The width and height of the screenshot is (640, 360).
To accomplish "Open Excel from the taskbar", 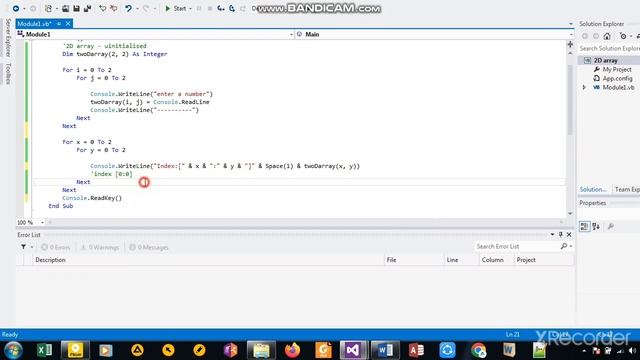I will pyautogui.click(x=44, y=350).
